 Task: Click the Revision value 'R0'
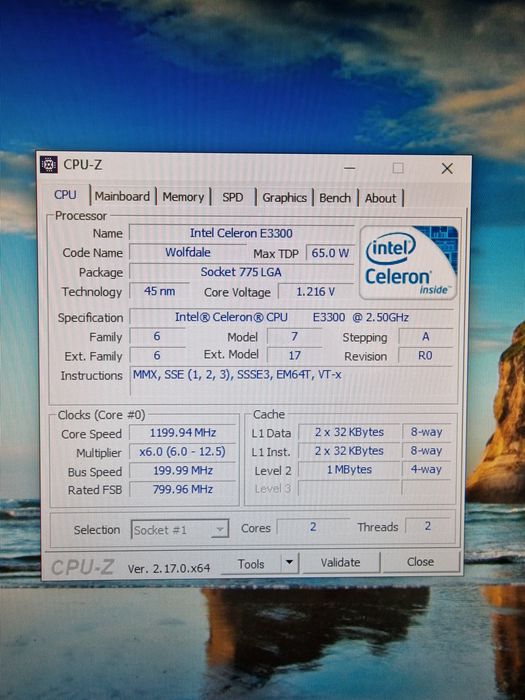tap(425, 356)
